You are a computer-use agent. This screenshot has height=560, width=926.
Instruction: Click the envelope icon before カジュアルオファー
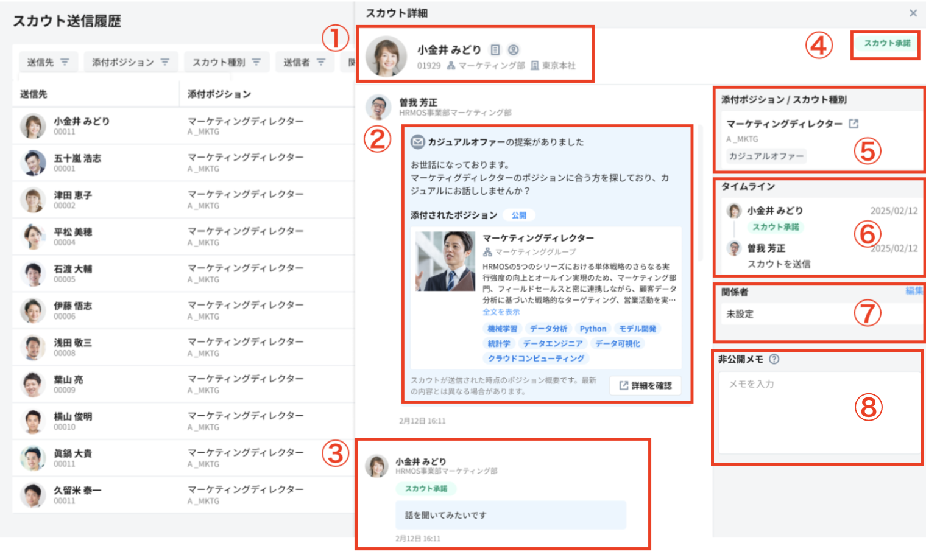click(x=417, y=142)
